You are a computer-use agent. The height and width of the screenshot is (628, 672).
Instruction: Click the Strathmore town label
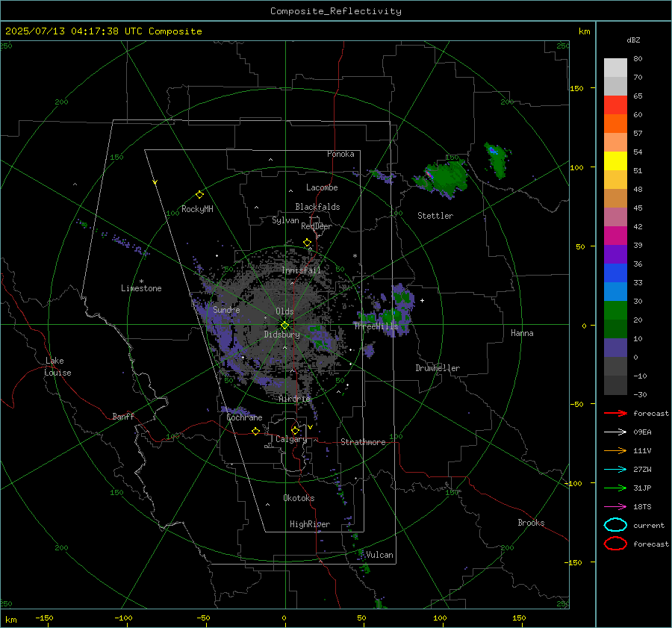pos(363,442)
